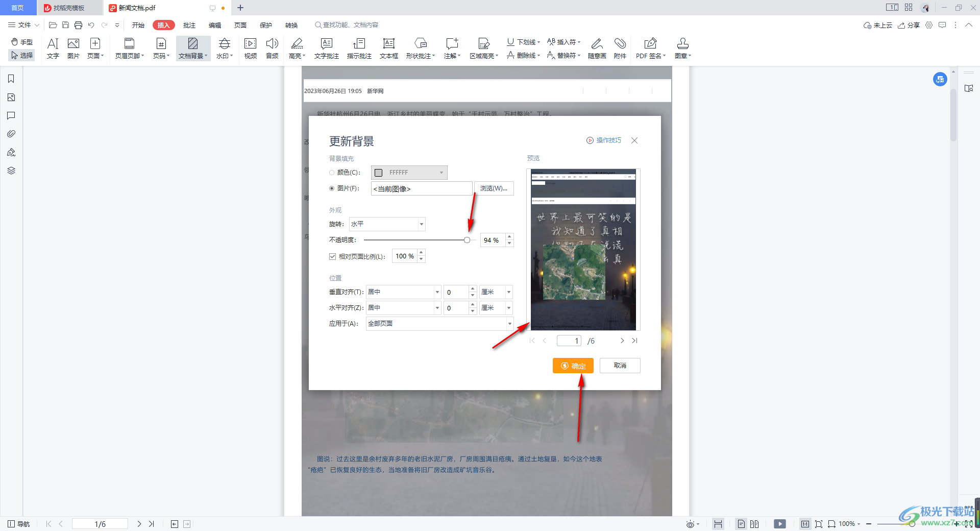Toggle the navigation (导航) pane in the status bar

19,524
